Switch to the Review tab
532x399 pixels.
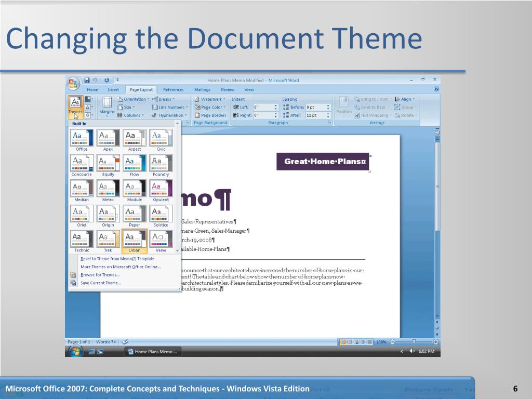228,89
